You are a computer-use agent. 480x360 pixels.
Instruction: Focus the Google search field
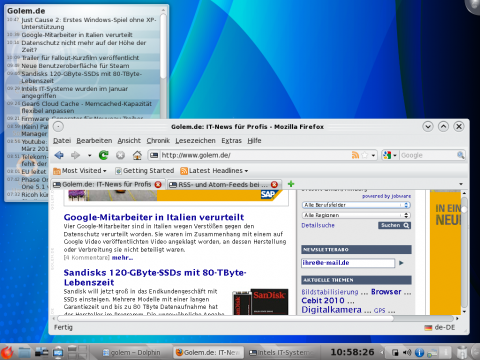click(428, 155)
